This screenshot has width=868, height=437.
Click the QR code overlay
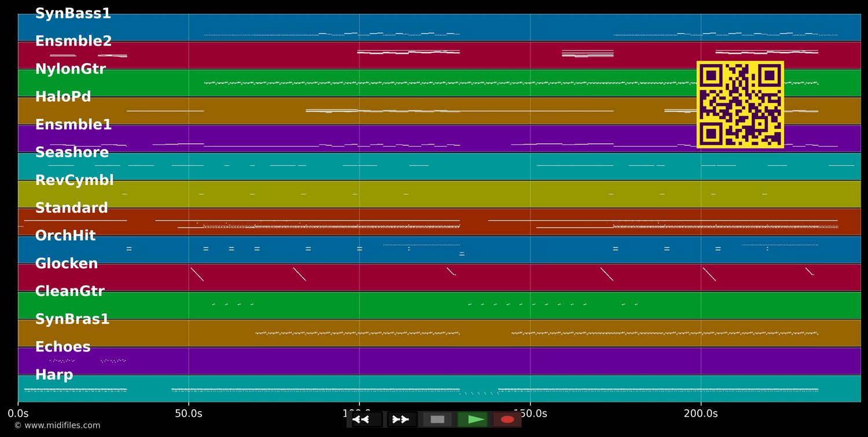click(741, 104)
